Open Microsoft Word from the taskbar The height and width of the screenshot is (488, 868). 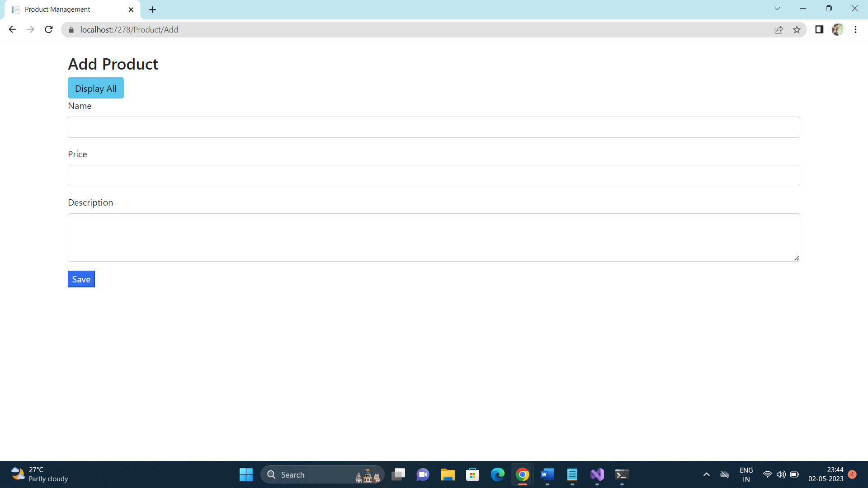(x=547, y=474)
